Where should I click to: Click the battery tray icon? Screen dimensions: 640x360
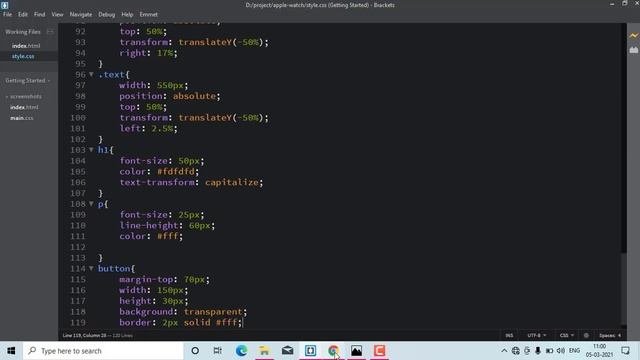tap(549, 351)
